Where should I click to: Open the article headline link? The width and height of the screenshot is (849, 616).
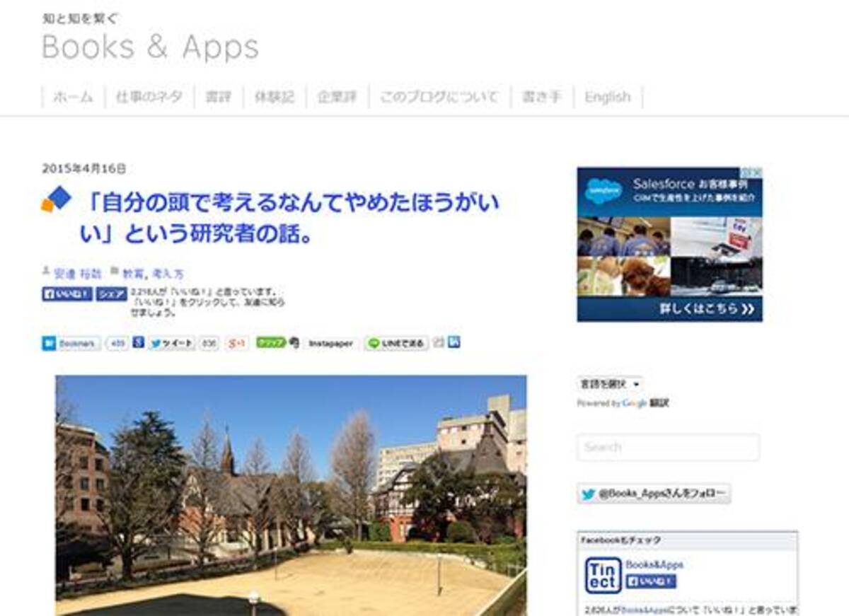click(289, 218)
